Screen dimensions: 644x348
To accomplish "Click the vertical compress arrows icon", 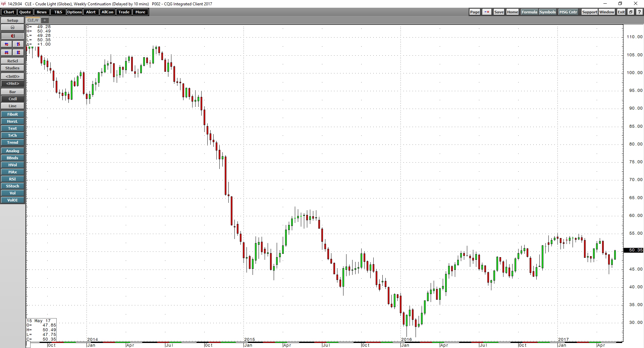I will [x=18, y=52].
